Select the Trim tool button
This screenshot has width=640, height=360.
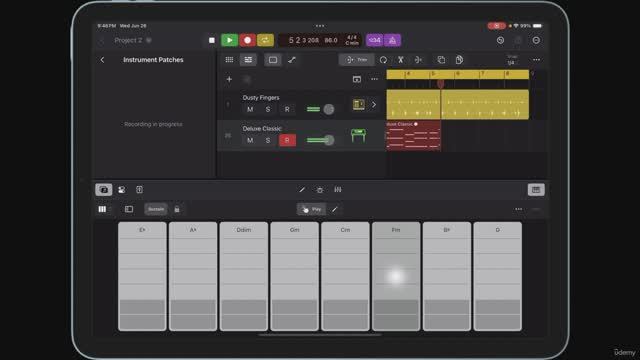click(356, 60)
